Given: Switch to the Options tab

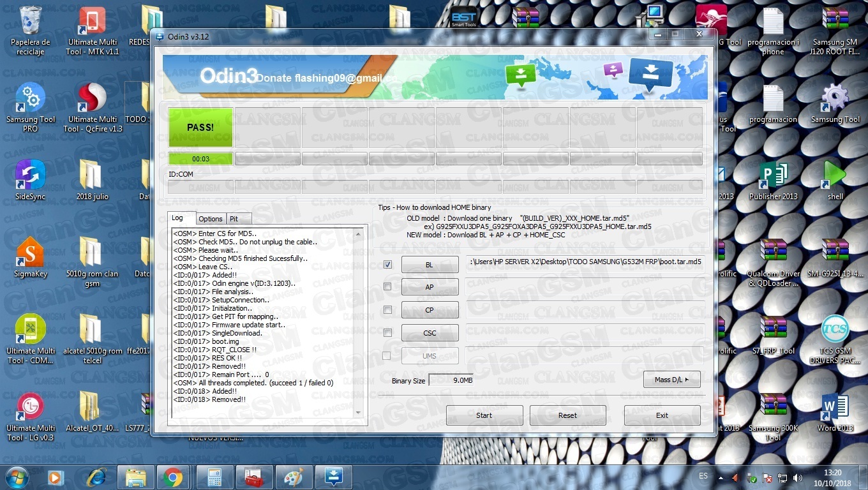Looking at the screenshot, I should [210, 218].
